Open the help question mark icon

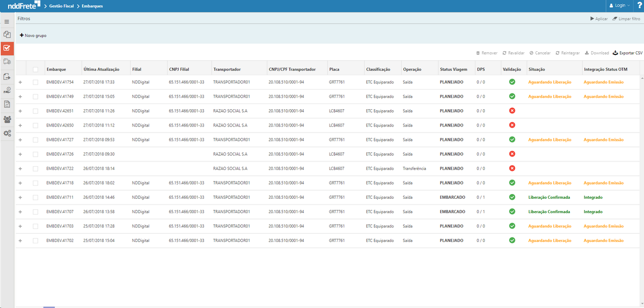(639, 5)
